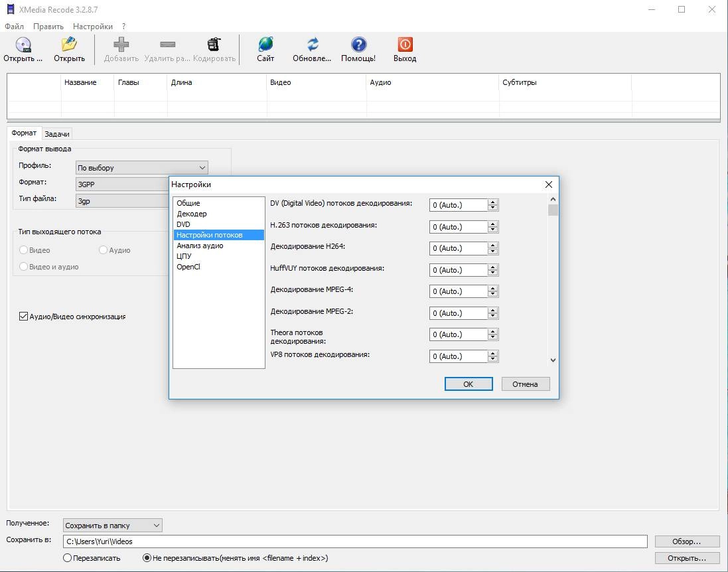
Task: Open the ? help menu
Action: [123, 27]
